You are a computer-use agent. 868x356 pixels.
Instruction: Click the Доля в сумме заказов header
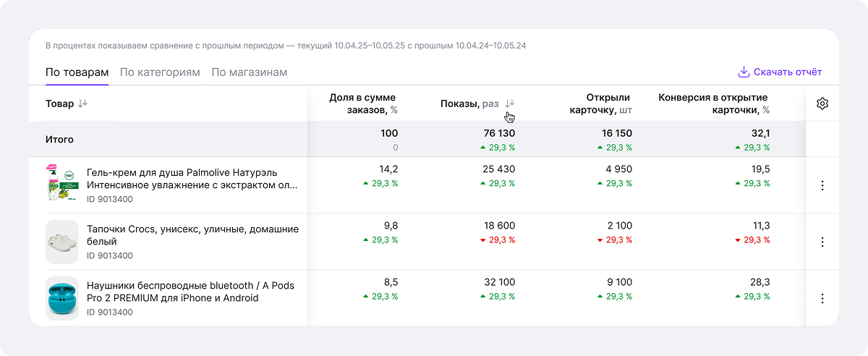(x=363, y=103)
